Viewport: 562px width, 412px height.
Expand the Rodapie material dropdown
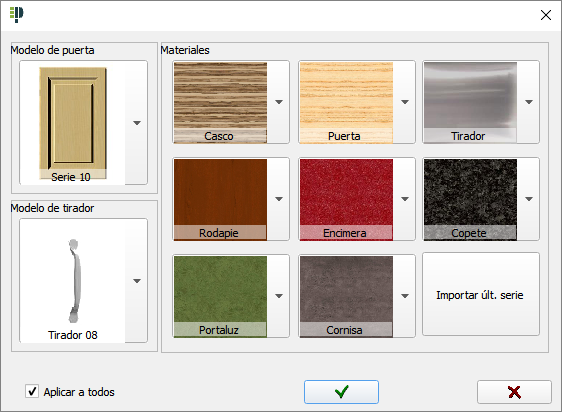pos(279,199)
